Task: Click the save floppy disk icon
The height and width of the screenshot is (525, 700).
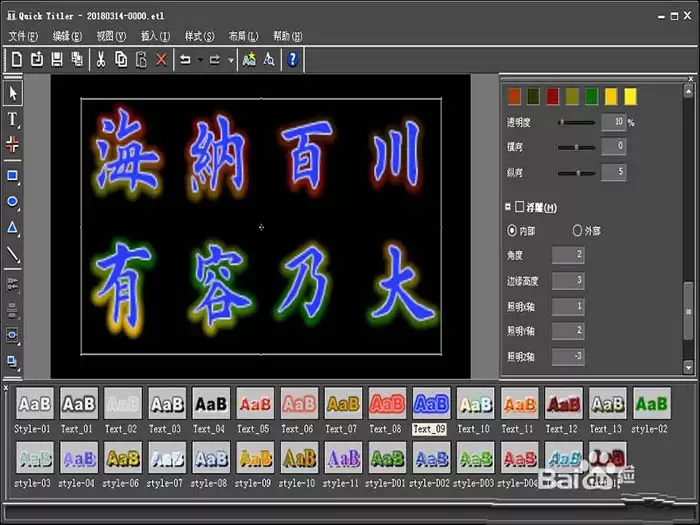Action: pos(57,59)
